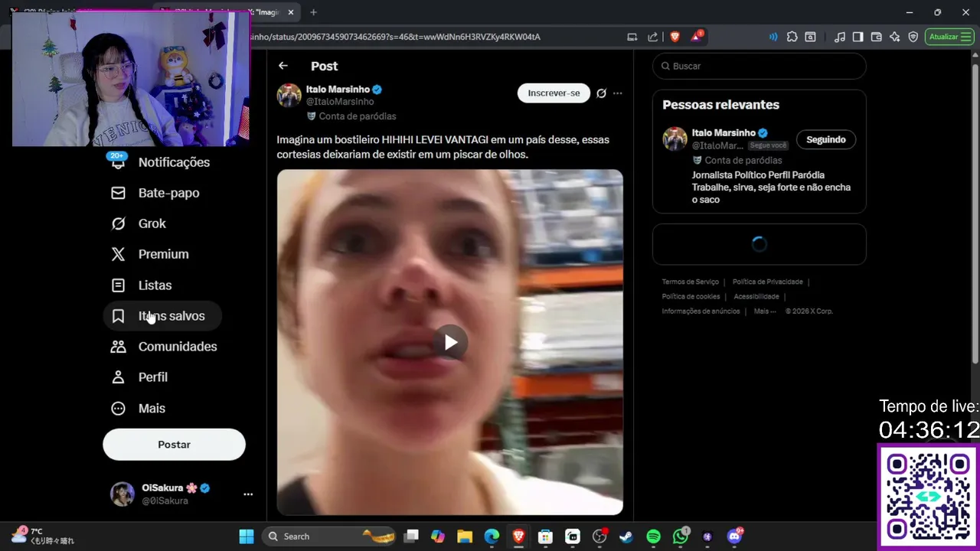Click the Buscar search field
This screenshot has height=551, width=980.
click(x=759, y=66)
